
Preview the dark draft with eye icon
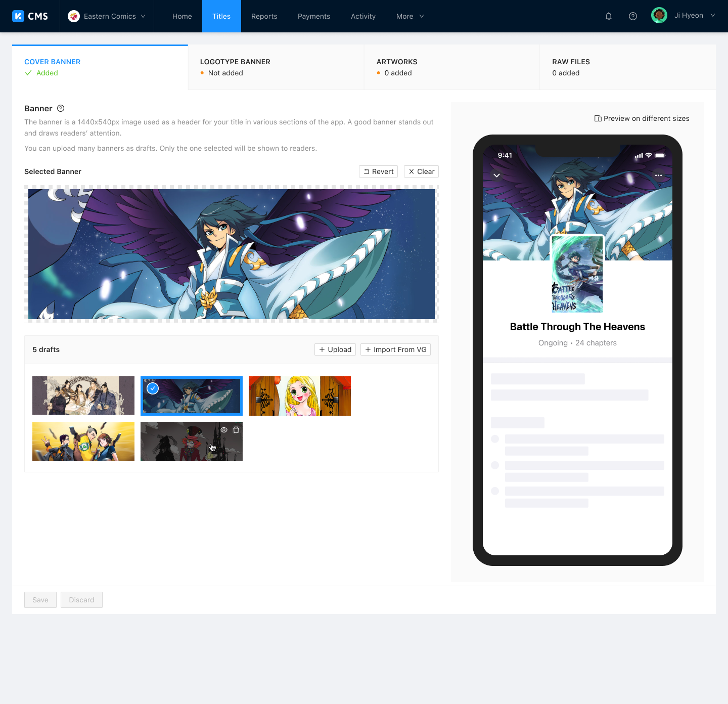(x=224, y=430)
